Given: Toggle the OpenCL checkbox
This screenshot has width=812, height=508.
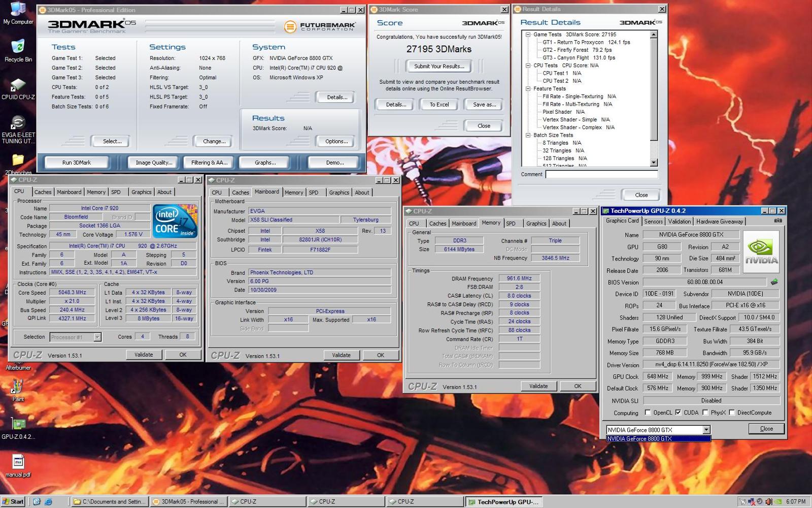Looking at the screenshot, I should coord(648,412).
